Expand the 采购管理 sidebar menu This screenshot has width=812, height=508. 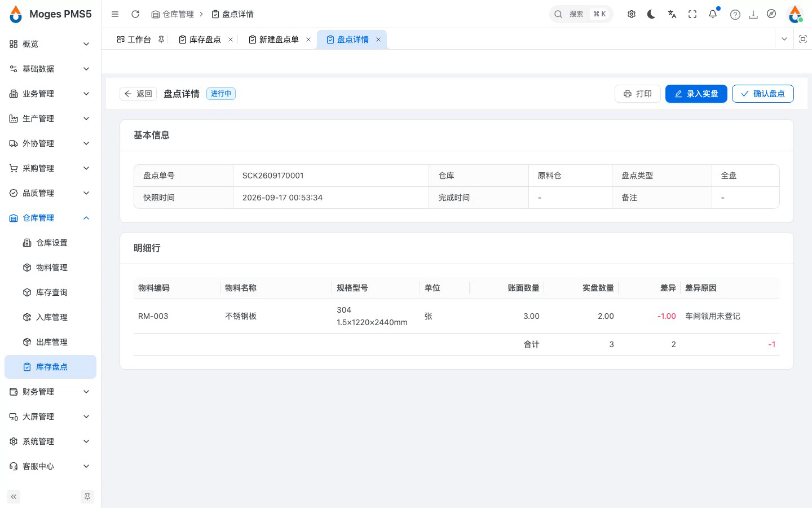pos(50,168)
